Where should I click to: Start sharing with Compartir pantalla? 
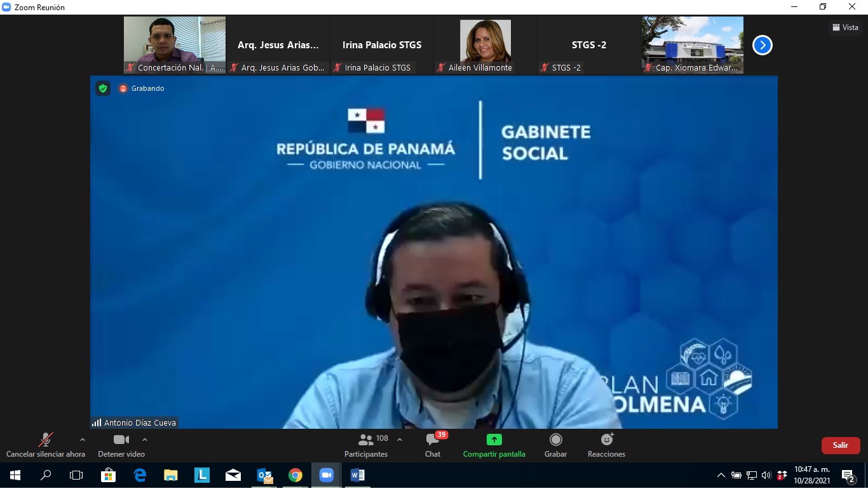(x=494, y=445)
